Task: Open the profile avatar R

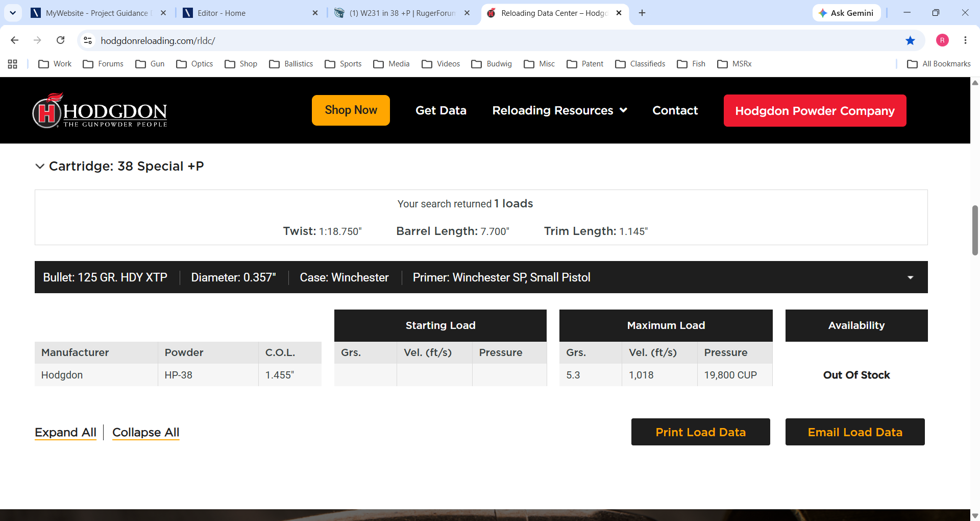Action: tap(942, 40)
